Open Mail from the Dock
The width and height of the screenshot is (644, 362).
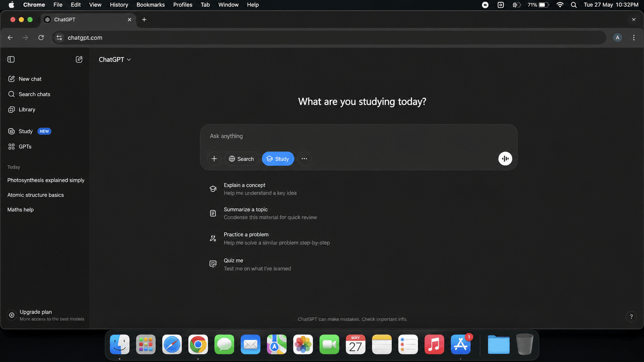coord(251,344)
